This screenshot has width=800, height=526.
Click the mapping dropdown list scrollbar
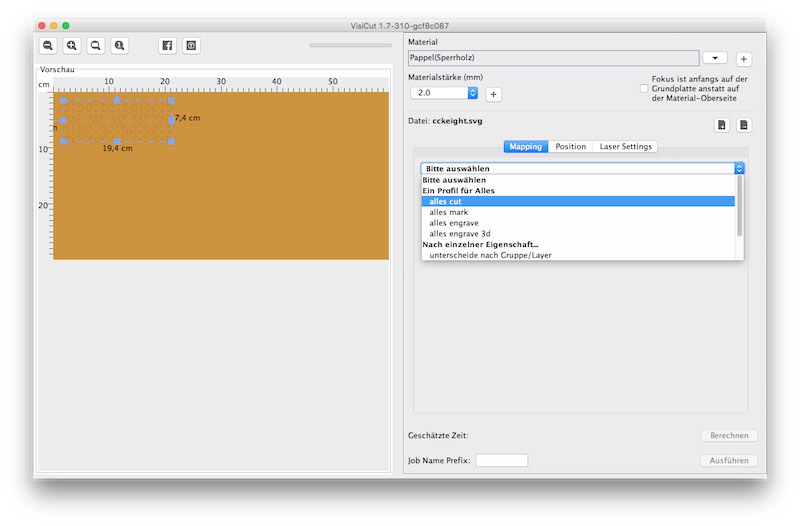(739, 206)
